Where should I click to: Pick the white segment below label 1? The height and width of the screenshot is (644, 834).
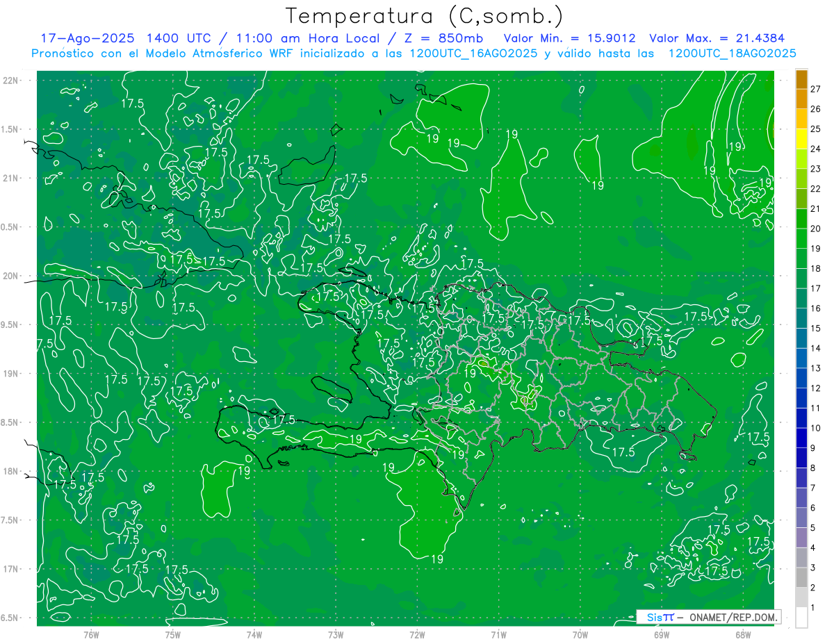(801, 618)
